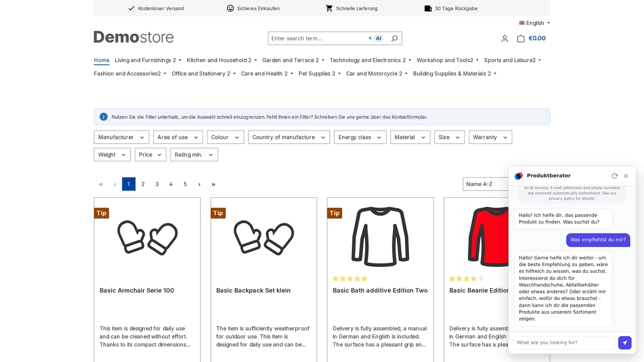Open Technology and Electronics 2 menu
Viewport: 644px width, 362px height.
[370, 60]
